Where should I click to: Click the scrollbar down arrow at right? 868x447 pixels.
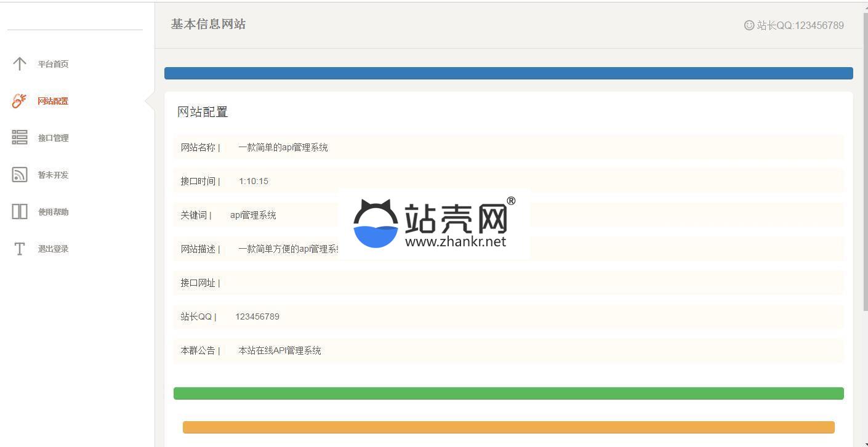864,443
